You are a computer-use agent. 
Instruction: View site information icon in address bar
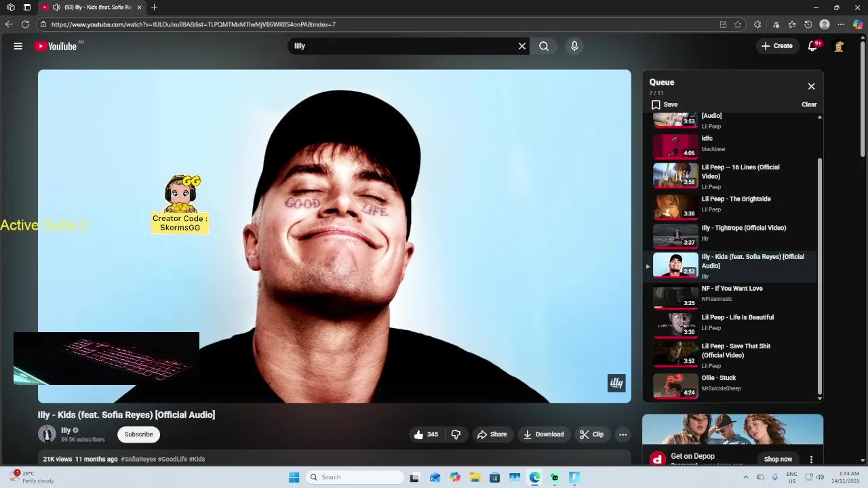pyautogui.click(x=43, y=24)
